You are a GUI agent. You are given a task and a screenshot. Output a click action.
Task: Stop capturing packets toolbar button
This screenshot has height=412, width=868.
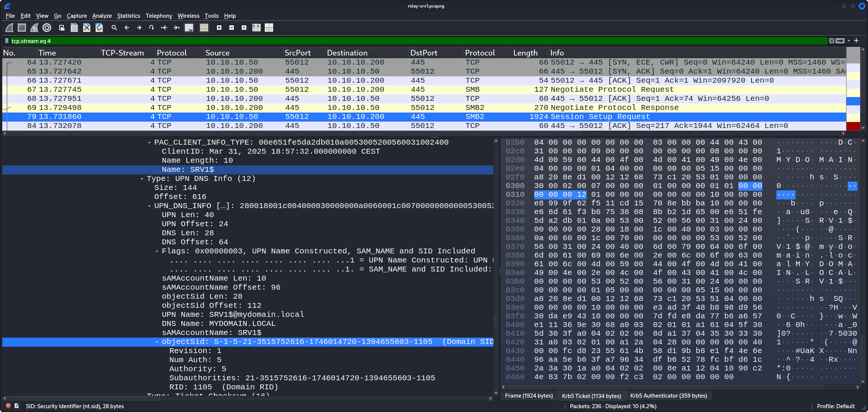click(22, 28)
